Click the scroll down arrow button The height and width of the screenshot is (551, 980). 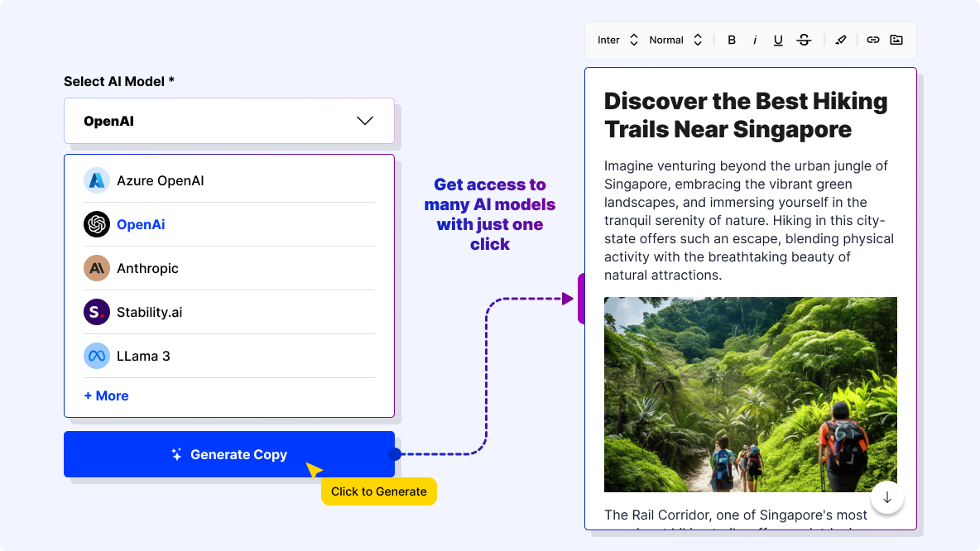pos(887,497)
